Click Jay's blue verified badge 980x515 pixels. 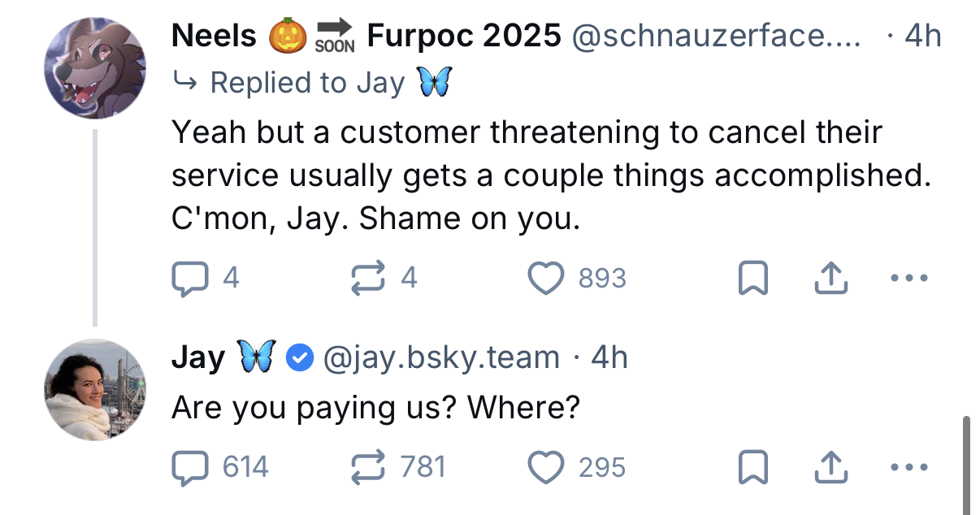(x=301, y=357)
